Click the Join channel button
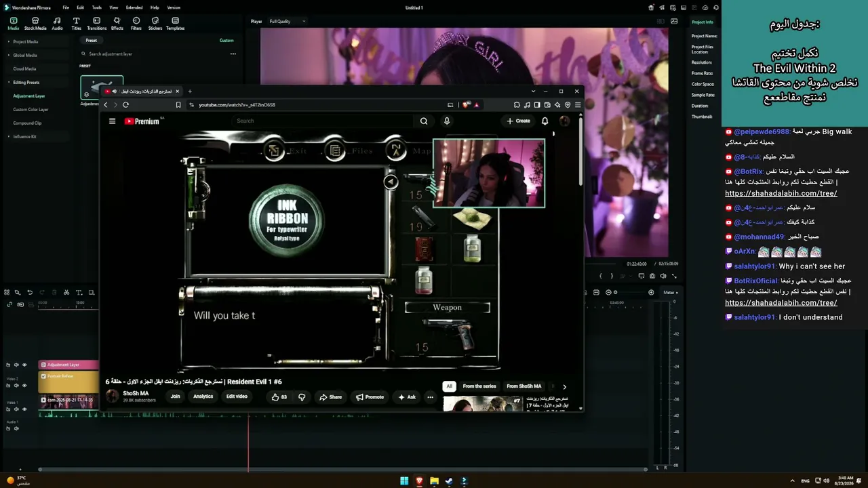Viewport: 868px width, 488px height. [175, 396]
